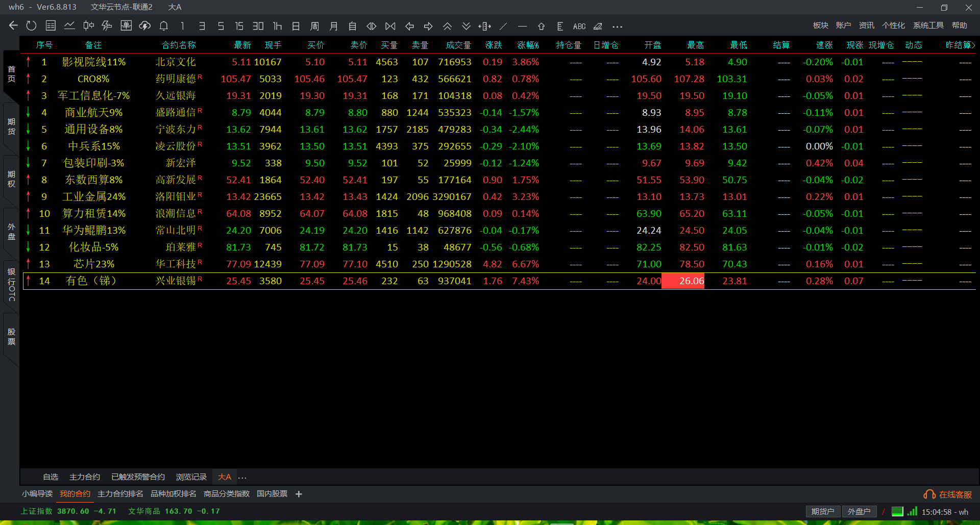Open the 账户 menu
Screen dimensions: 980x525
tap(843, 26)
